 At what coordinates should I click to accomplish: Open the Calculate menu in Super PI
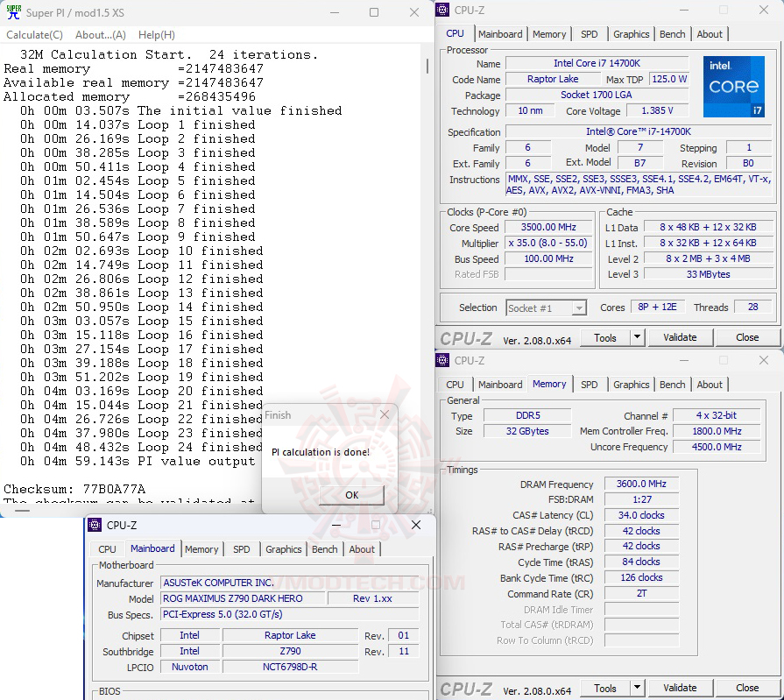[x=33, y=35]
